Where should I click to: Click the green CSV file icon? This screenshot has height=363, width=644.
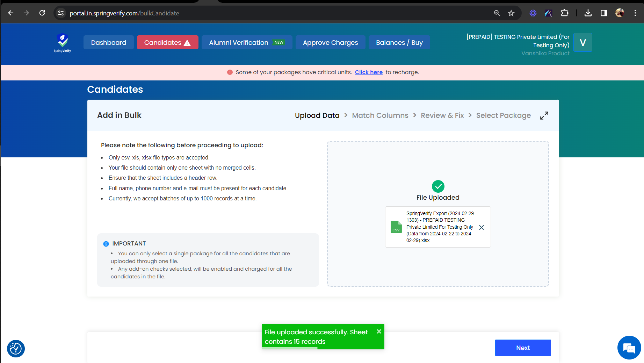(396, 227)
